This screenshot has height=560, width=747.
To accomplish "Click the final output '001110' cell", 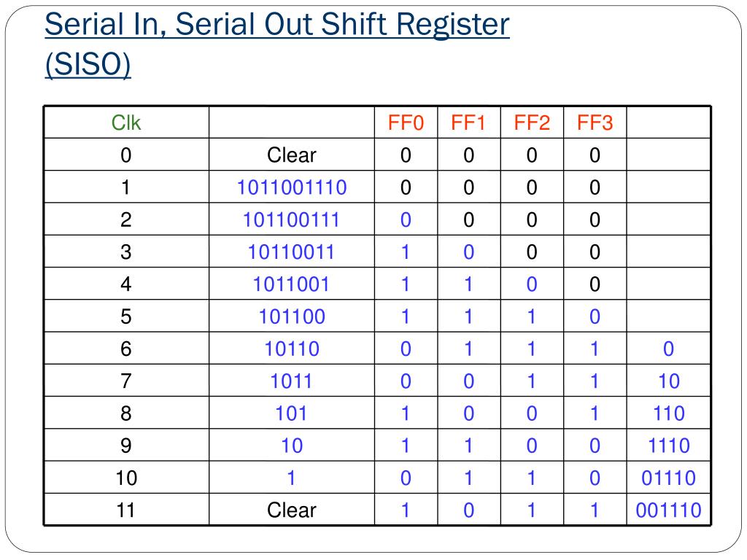I will [668, 510].
